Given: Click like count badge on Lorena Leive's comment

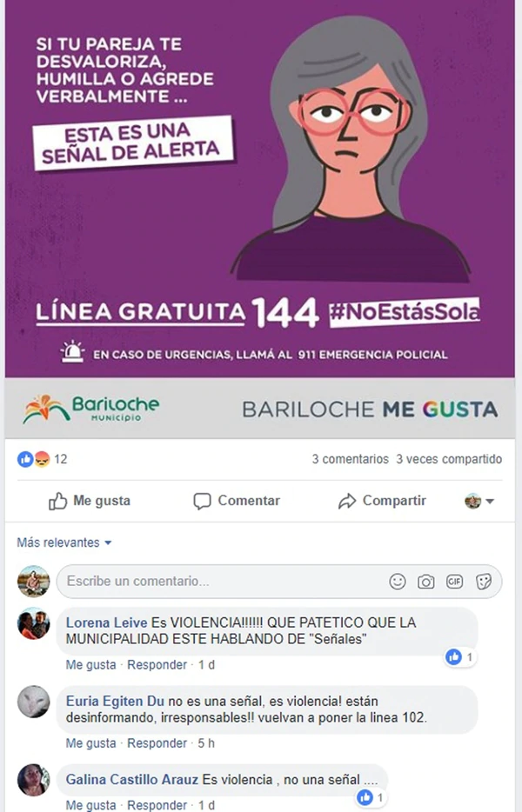Looking at the screenshot, I should coord(460,657).
